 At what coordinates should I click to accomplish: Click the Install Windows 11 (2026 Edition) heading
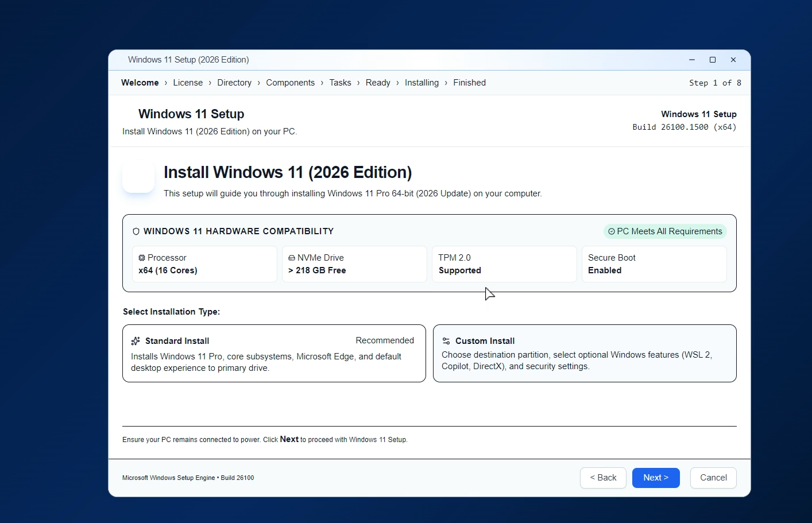(288, 172)
